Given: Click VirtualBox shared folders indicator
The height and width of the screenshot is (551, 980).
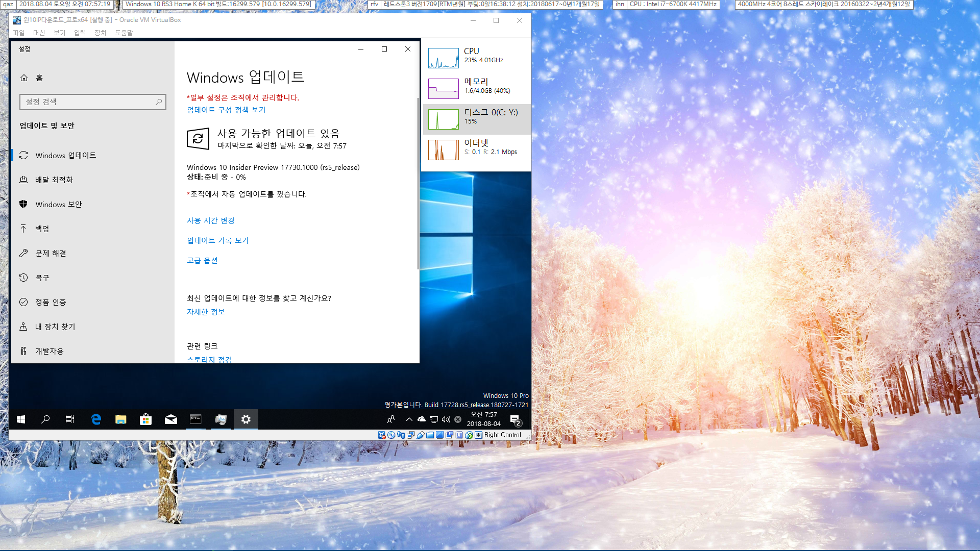Looking at the screenshot, I should coord(430,435).
